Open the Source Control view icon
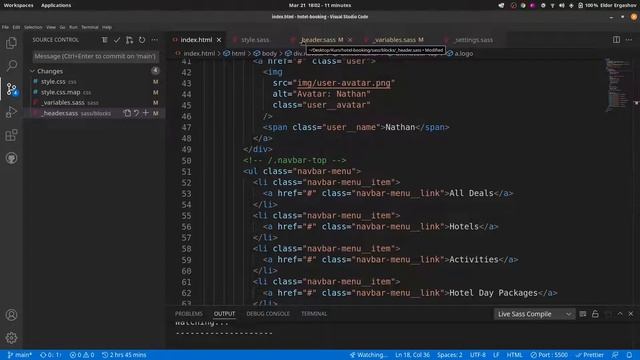 coord(11,89)
